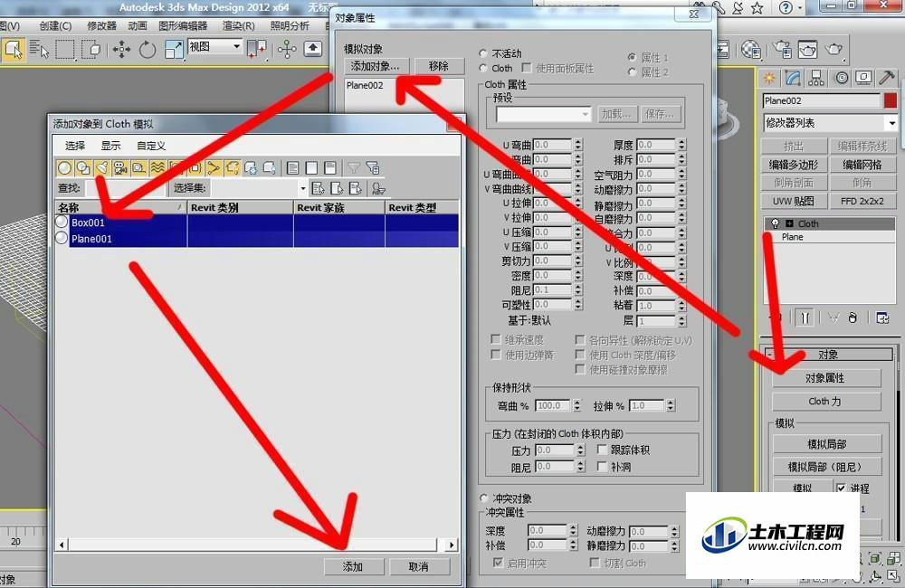Image resolution: width=905 pixels, height=588 pixels.
Task: Adjust the 层 spinner arrows
Action: pos(681,321)
